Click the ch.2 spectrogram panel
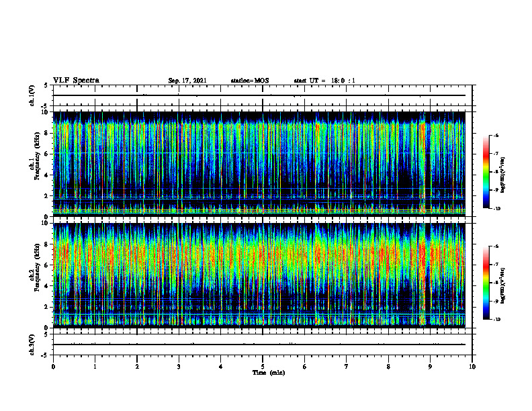This screenshot has height=411, width=532. pos(259,275)
